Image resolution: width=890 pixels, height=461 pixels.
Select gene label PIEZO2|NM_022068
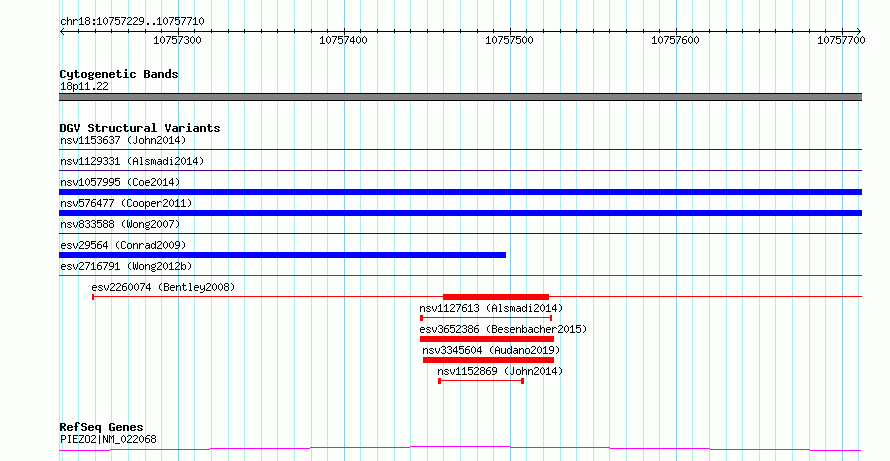coord(108,439)
